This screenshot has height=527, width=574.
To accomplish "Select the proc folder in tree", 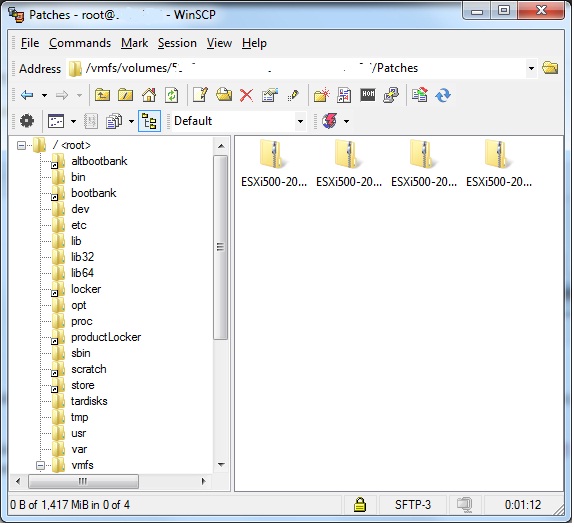I will click(x=82, y=321).
